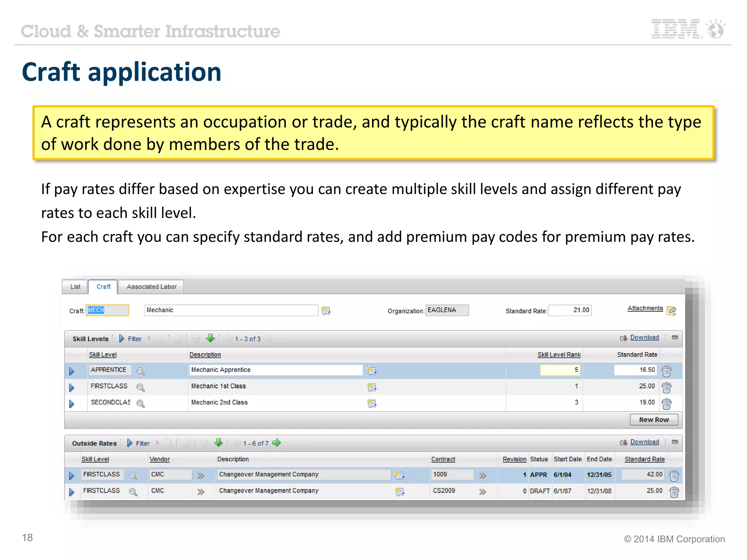Delete the APPRENTICE skill level row

tap(666, 371)
